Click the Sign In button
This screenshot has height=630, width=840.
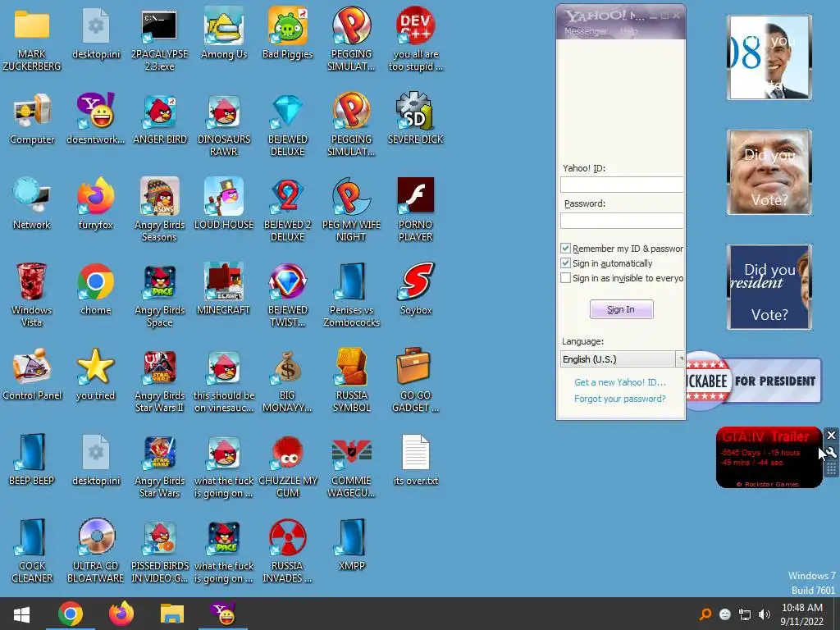click(622, 309)
